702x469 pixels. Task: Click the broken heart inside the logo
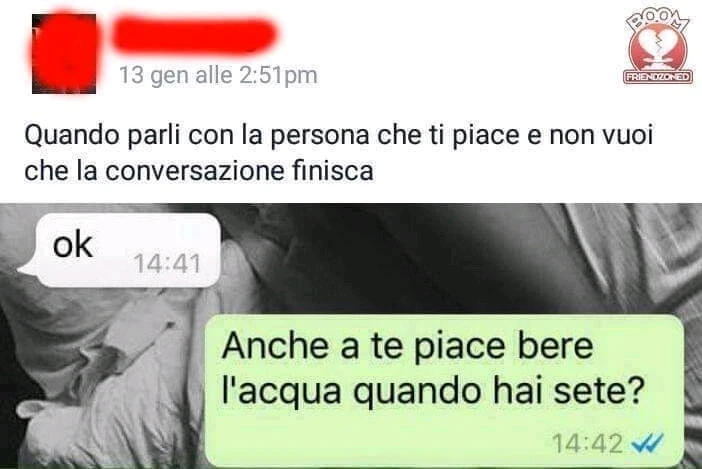[x=658, y=47]
